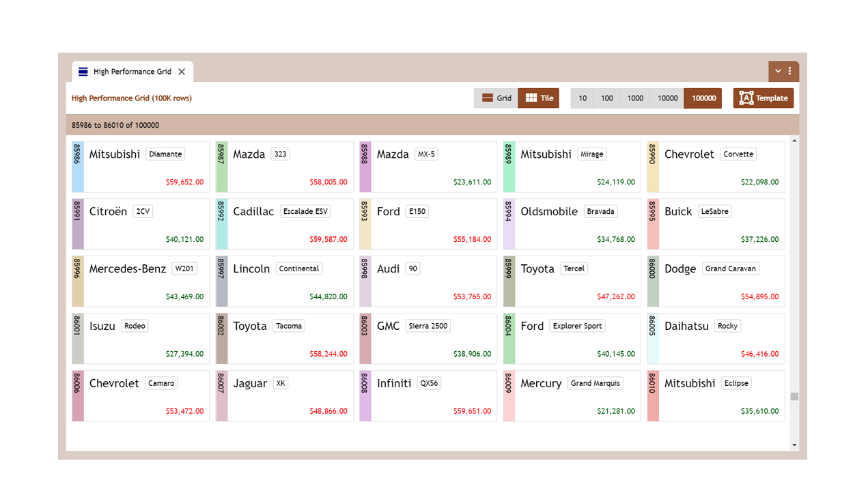The width and height of the screenshot is (868, 500).
Task: Click the scrollbar down arrow
Action: coord(794,445)
